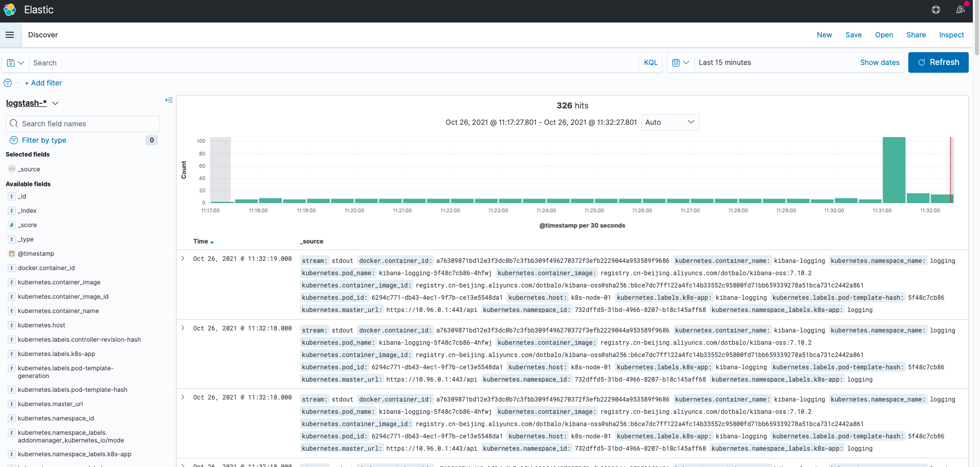
Task: Open the help menu icon
Action: pos(936,10)
